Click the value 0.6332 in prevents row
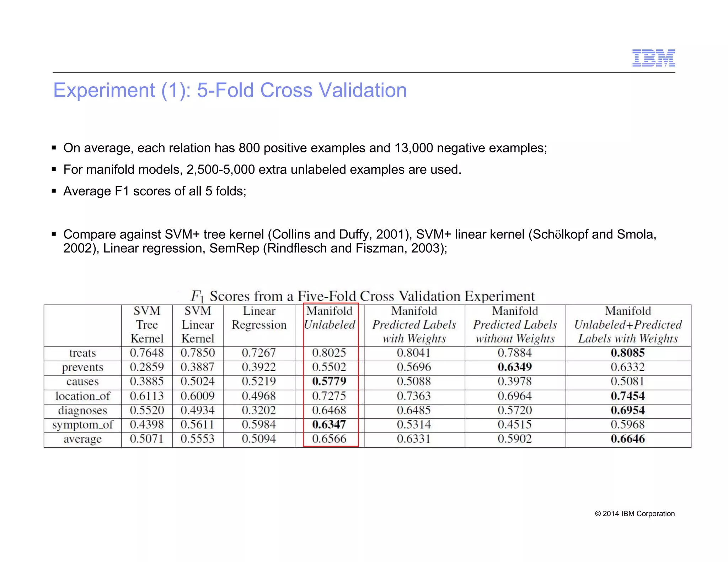This screenshot has width=728, height=562. point(628,367)
